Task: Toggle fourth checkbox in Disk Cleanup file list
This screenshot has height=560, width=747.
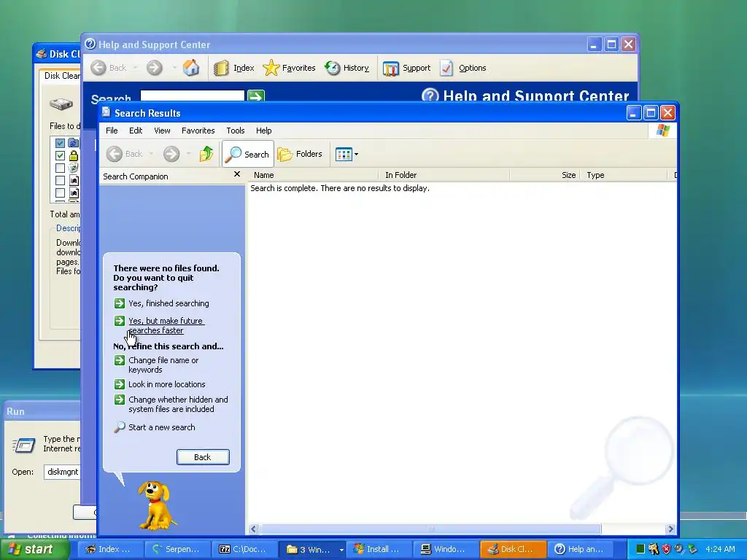Action: 60,181
